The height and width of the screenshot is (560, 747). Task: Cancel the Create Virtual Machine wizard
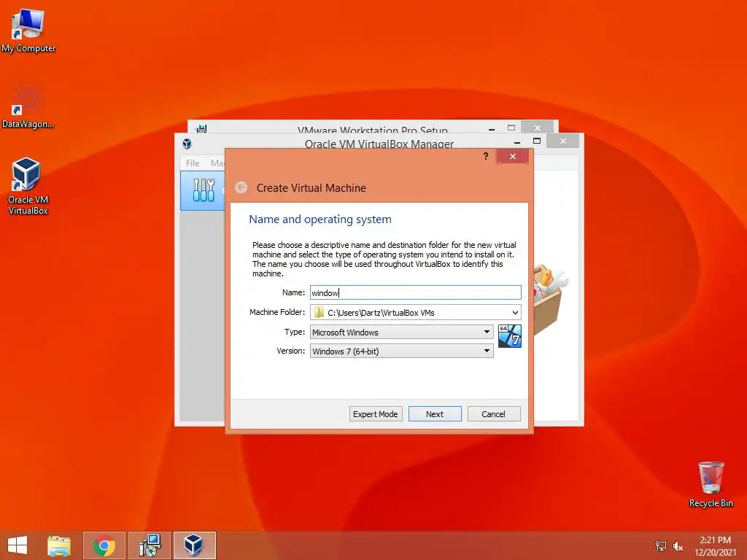tap(494, 414)
